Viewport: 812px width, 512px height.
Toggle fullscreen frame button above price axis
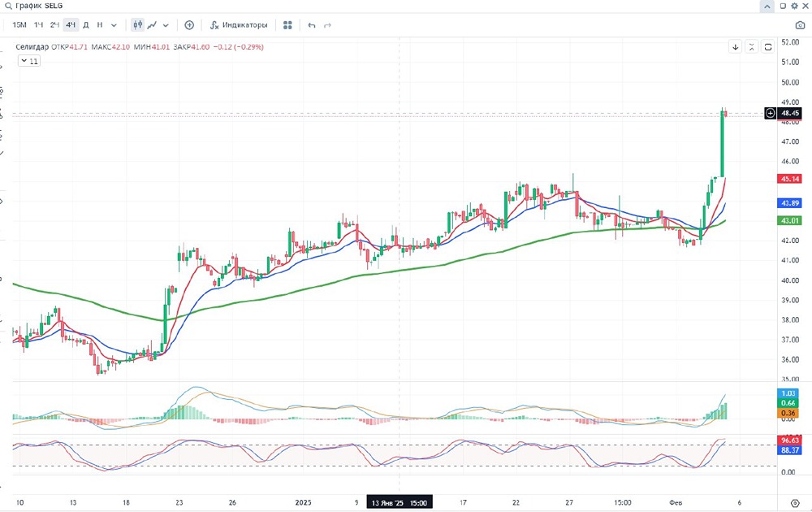(768, 46)
